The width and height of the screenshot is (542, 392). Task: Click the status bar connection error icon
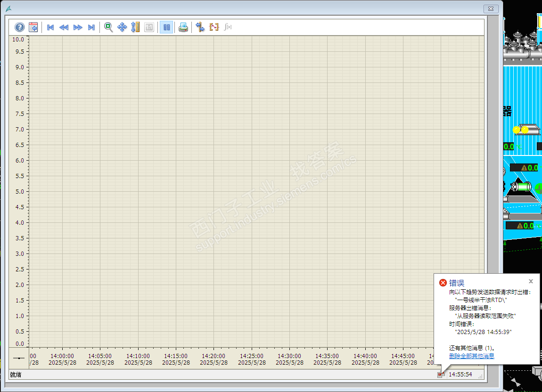(x=441, y=375)
